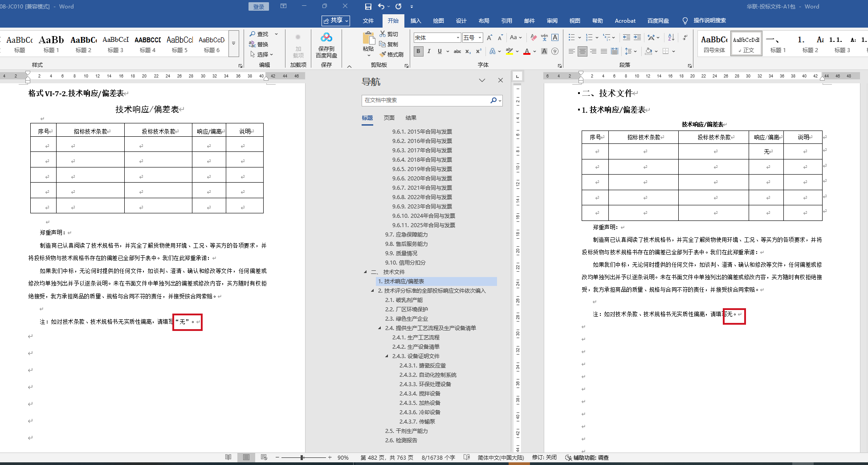Toggle Underline formatting
The height and width of the screenshot is (465, 868).
[440, 51]
